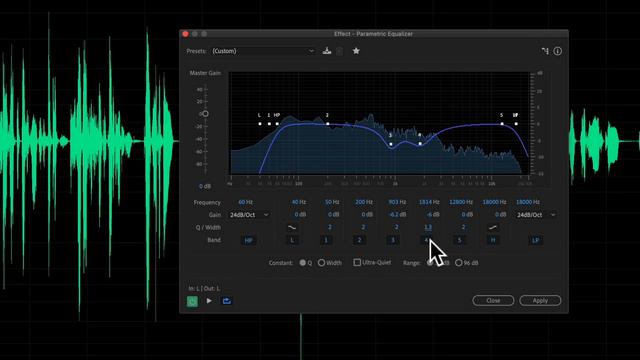Viewport: 640px width, 360px height.
Task: Click band 1 gain value 0 dB
Action: (x=333, y=215)
